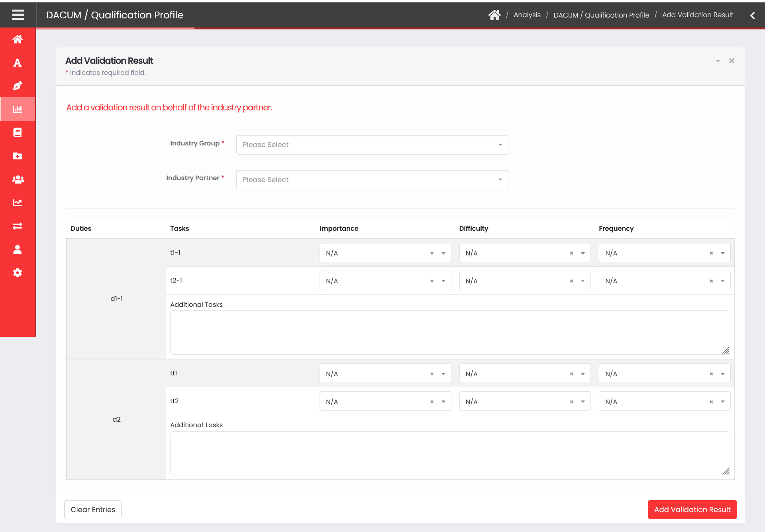Clear t2-1 Difficulty selection

point(571,281)
